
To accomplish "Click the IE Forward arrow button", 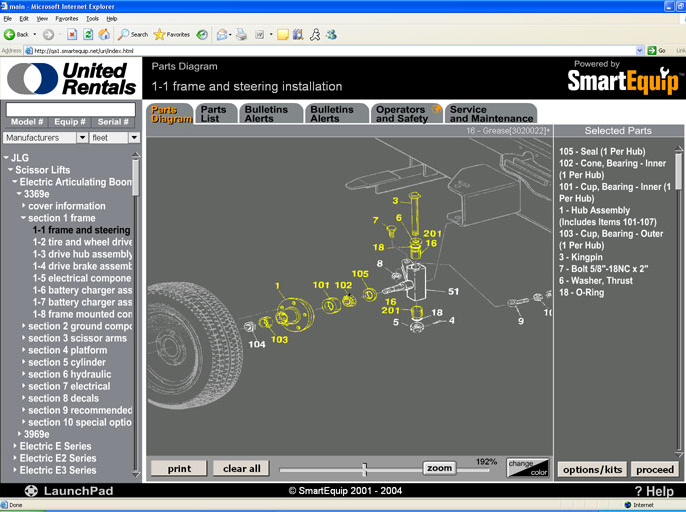I will click(x=49, y=35).
